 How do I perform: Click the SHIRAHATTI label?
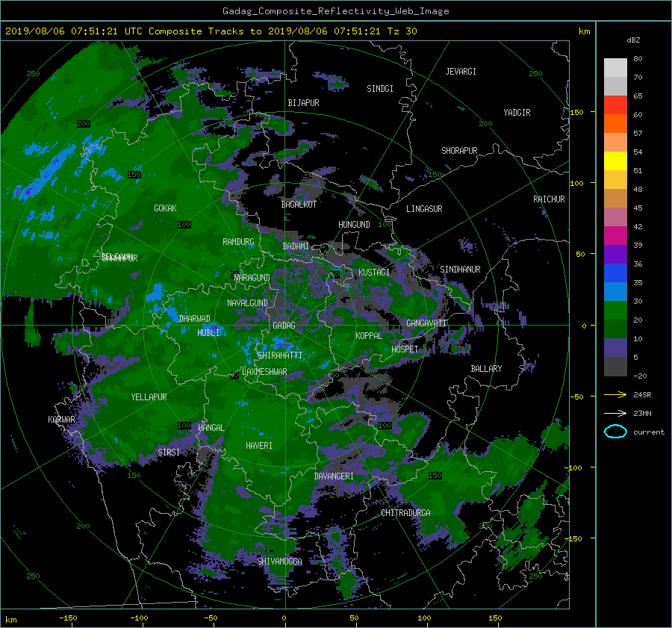click(x=280, y=355)
